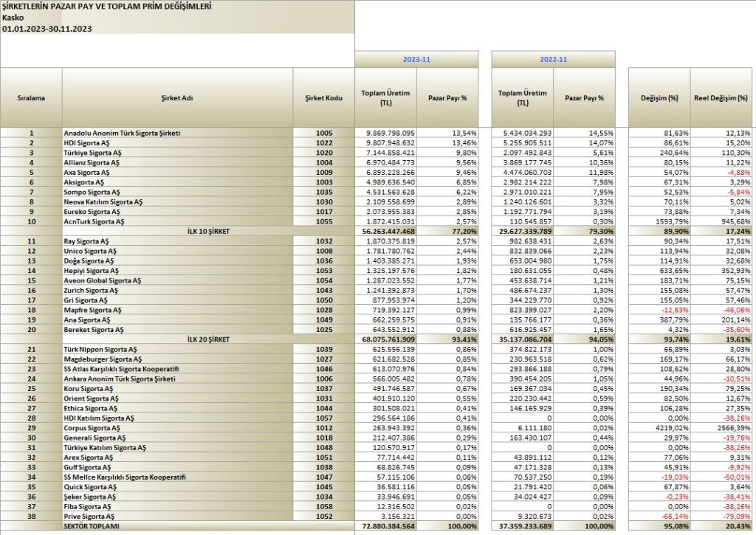Screen dimensions: 756x535
Task: Click the "Reel Değişim (%)" column header
Action: 721,98
